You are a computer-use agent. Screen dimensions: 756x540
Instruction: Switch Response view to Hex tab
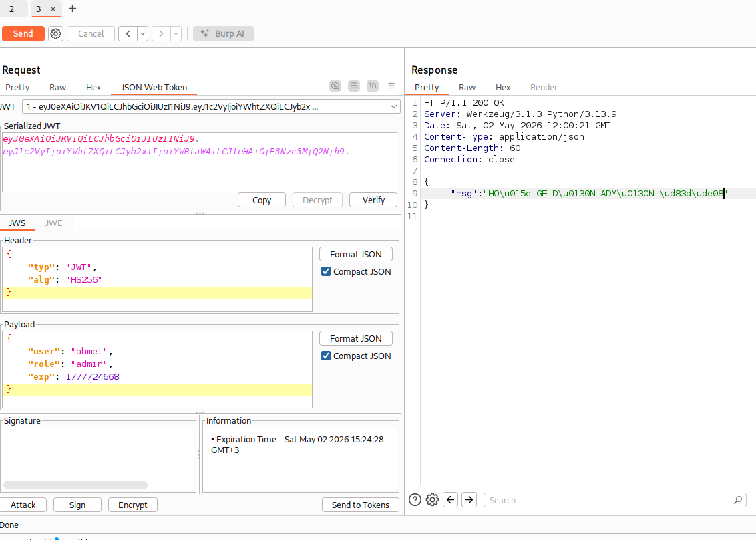pyautogui.click(x=503, y=88)
